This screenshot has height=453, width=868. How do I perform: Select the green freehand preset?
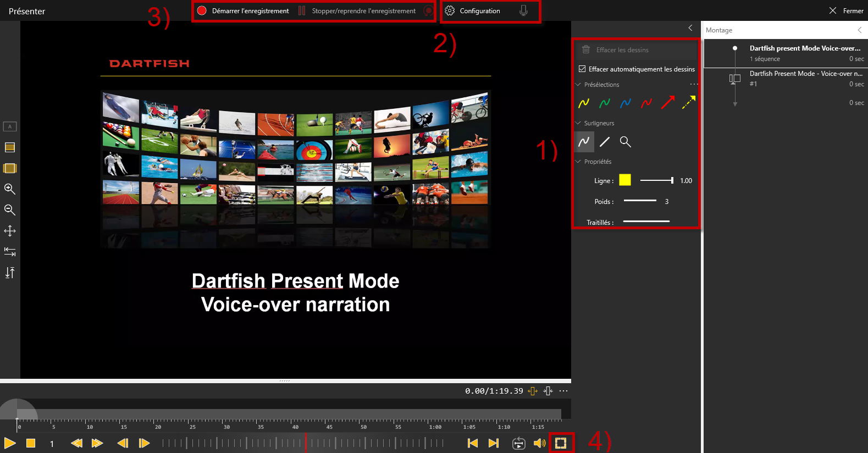pos(605,103)
